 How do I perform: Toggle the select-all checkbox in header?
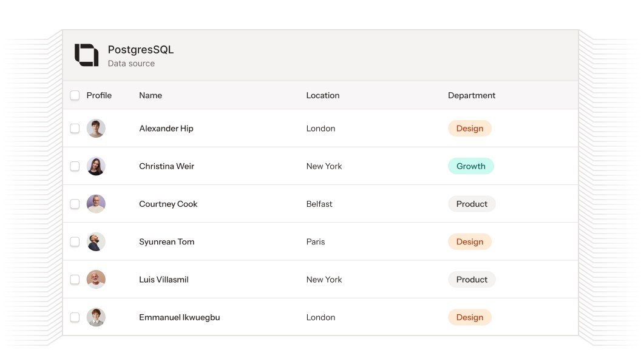coord(75,95)
